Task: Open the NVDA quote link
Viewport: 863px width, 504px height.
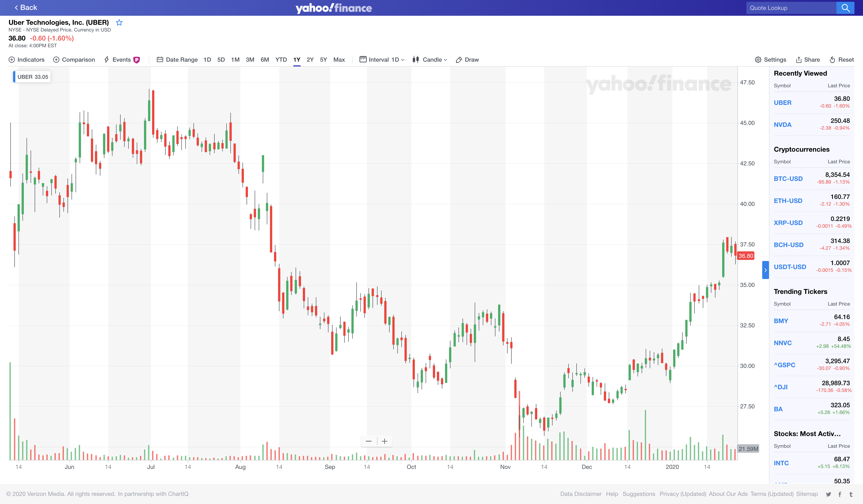Action: pyautogui.click(x=782, y=125)
